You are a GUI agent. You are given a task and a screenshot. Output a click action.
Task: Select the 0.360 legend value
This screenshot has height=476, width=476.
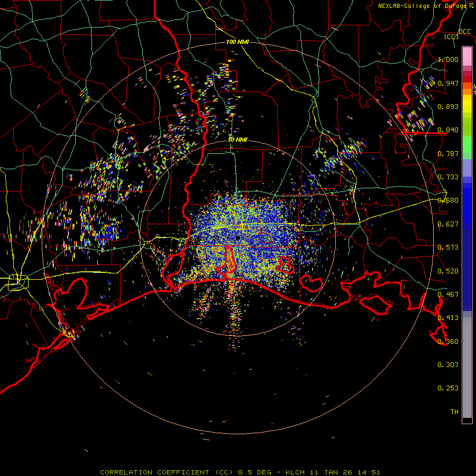448,342
